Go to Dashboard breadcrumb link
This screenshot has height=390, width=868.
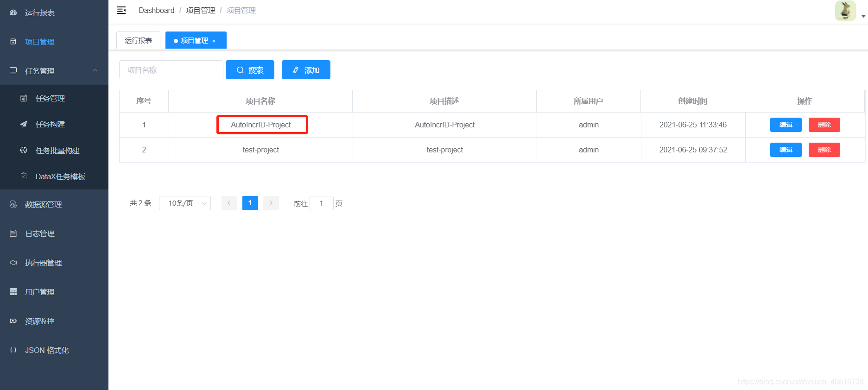pyautogui.click(x=157, y=10)
